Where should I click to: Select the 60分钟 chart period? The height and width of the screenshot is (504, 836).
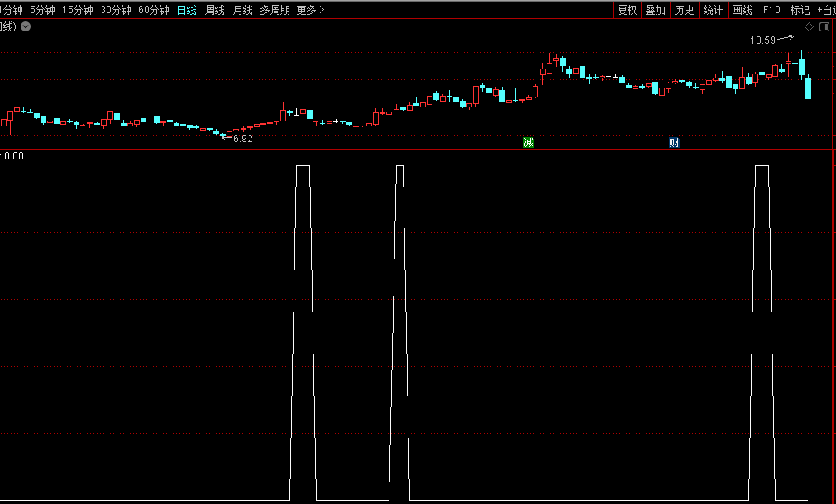154,10
